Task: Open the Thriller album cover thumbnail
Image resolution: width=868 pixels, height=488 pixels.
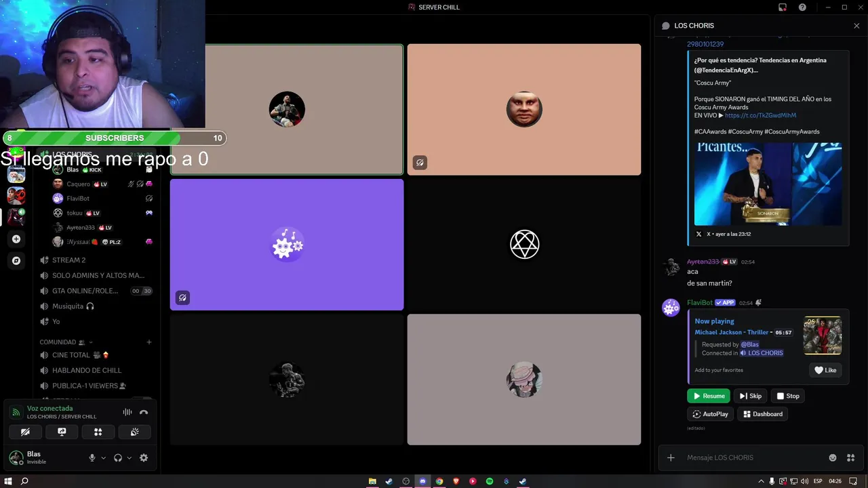Action: tap(823, 335)
